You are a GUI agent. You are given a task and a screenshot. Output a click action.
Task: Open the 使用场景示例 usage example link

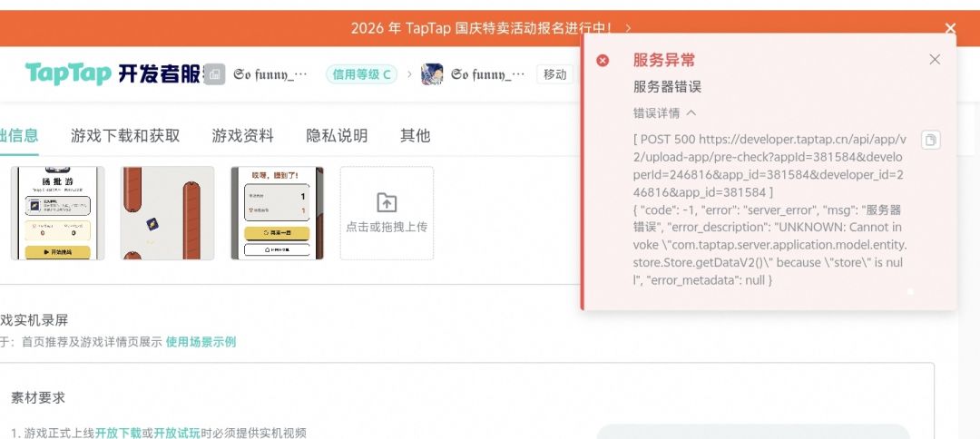[x=201, y=342]
